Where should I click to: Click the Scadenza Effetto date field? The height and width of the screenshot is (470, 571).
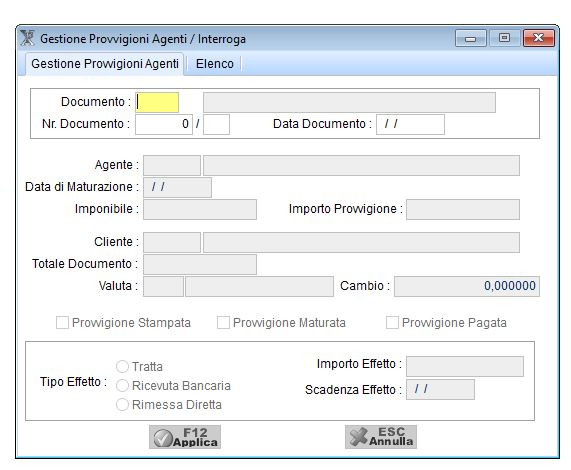click(440, 390)
